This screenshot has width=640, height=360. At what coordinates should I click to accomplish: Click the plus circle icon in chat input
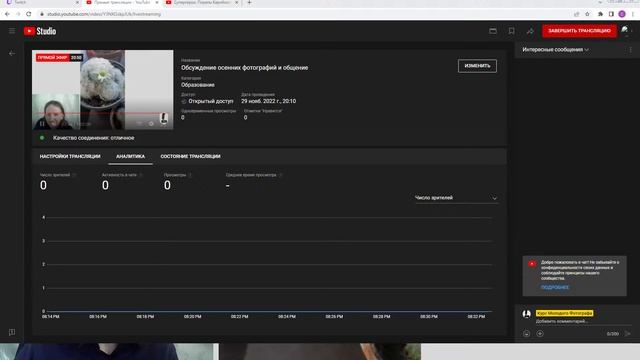pyautogui.click(x=540, y=334)
